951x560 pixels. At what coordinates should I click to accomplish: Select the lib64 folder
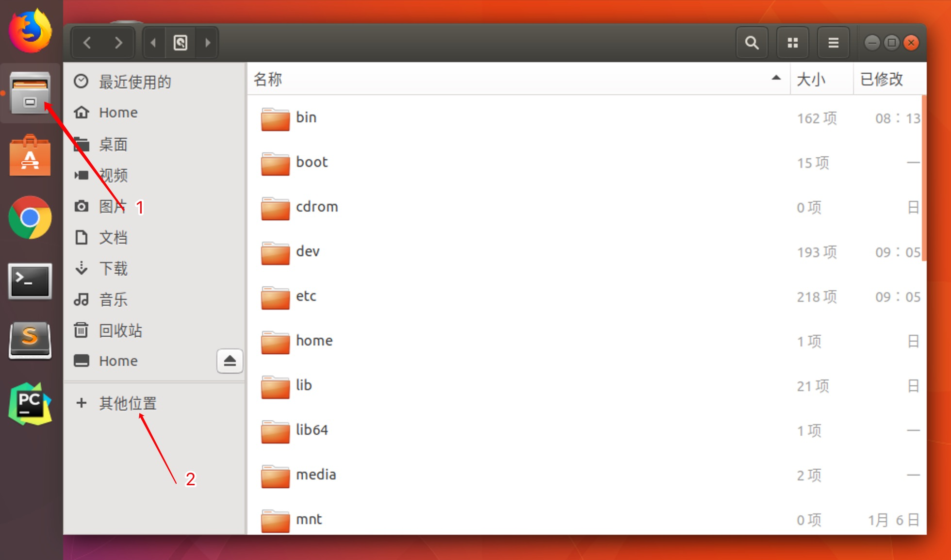tap(585, 430)
